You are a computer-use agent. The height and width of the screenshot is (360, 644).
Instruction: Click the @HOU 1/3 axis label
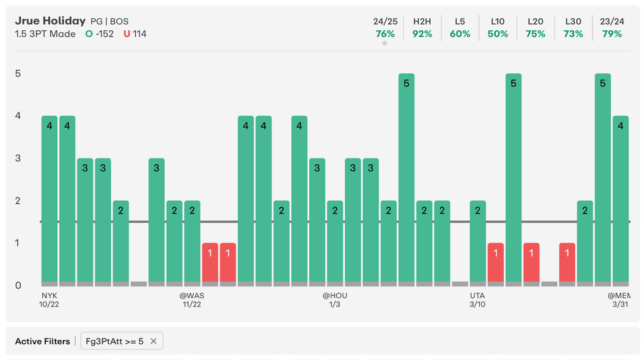click(x=335, y=300)
